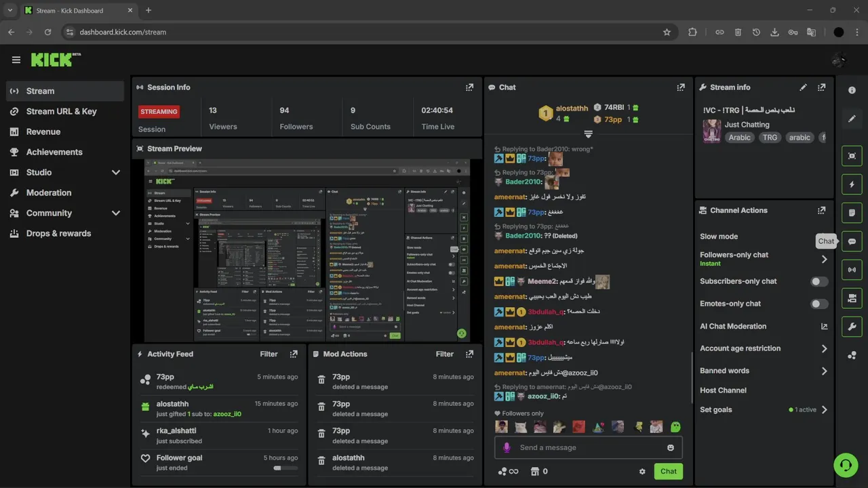Click the Just Chatting category thumbnail
This screenshot has height=488, width=868.
click(711, 131)
